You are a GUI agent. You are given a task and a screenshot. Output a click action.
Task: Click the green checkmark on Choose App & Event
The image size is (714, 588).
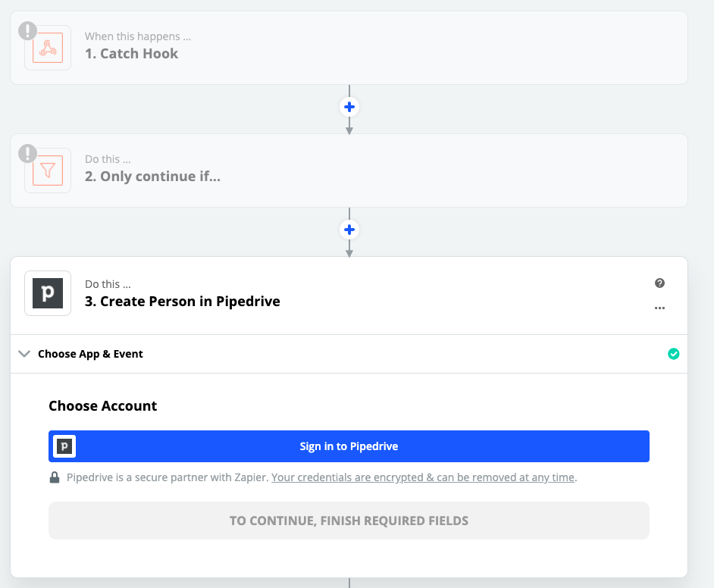(674, 354)
